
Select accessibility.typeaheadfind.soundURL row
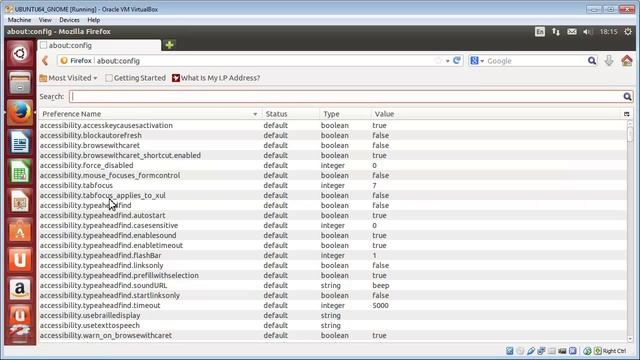pos(333,285)
